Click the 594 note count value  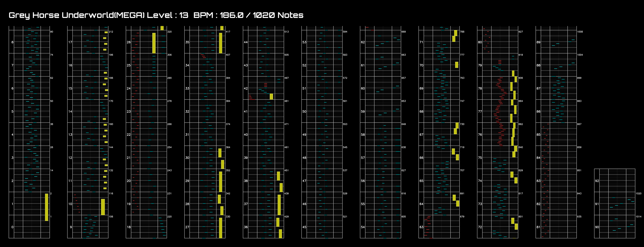345,32
